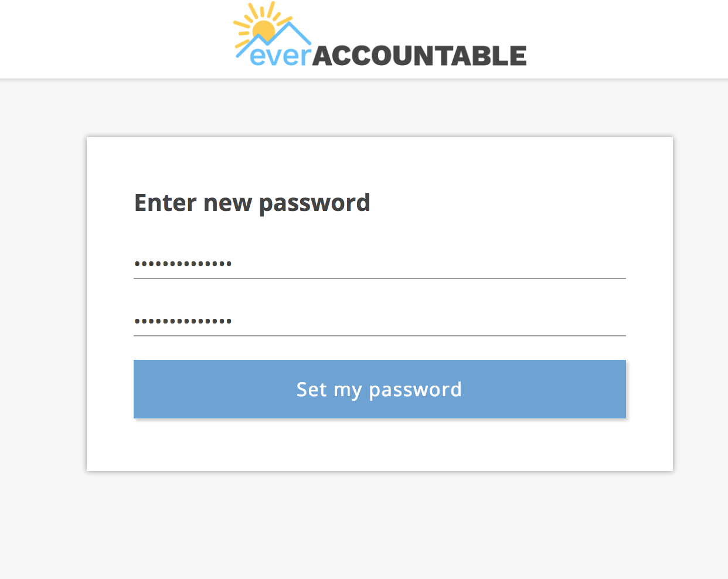Screen dimensions: 728x579
Task: Click the word 'password' in the heading
Action: (x=314, y=205)
